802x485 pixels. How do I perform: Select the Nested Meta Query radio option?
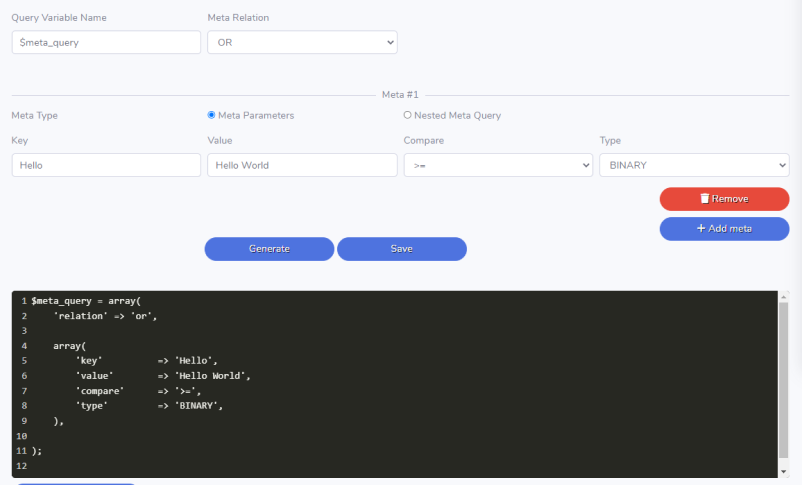407,115
